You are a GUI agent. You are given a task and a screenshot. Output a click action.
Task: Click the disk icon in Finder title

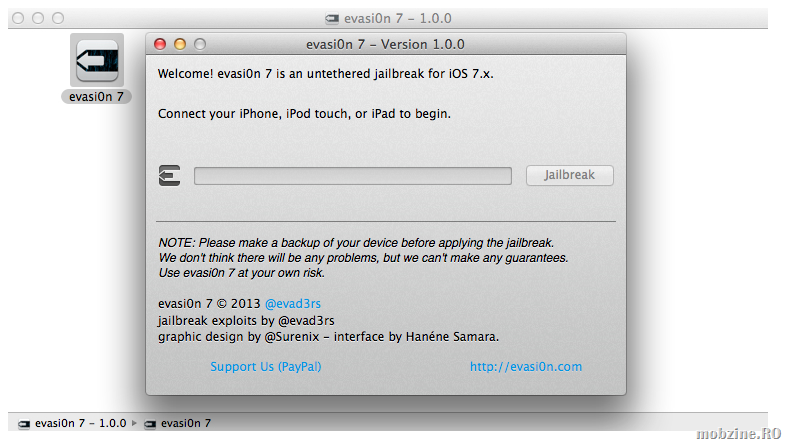332,18
